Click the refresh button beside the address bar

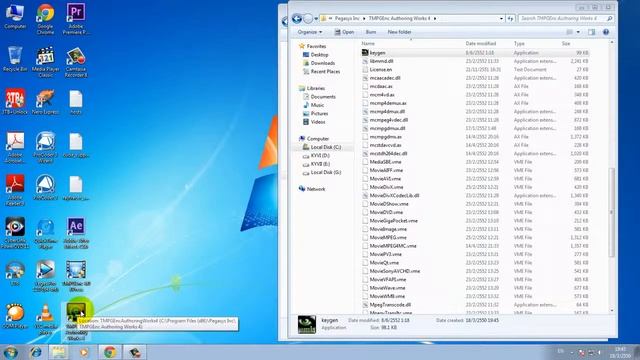[x=510, y=18]
